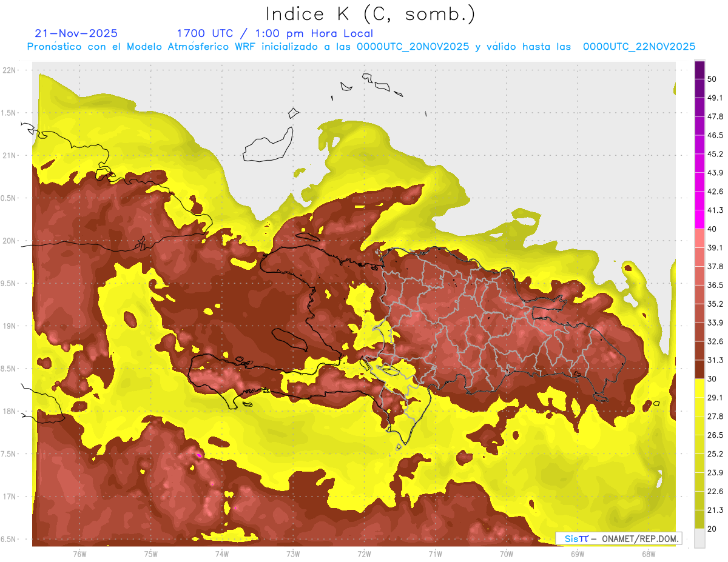The width and height of the screenshot is (728, 562).
Task: Click the '22N' latitude label
Action: tap(9, 70)
